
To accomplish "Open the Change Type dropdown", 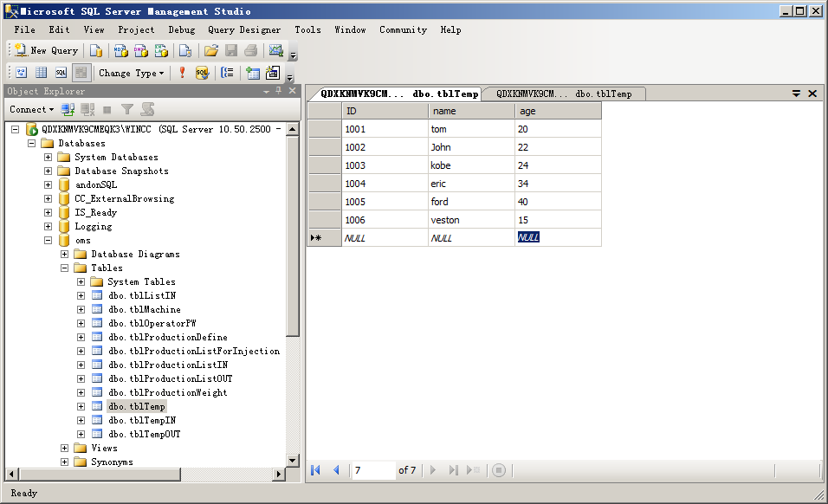I will click(x=131, y=73).
